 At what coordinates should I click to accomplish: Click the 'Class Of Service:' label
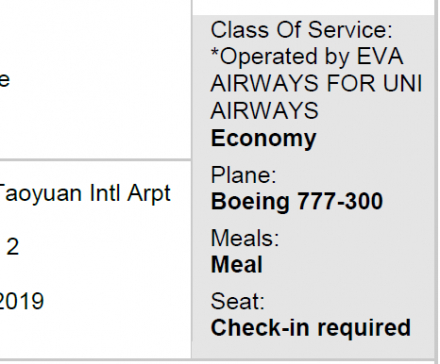[x=302, y=30]
